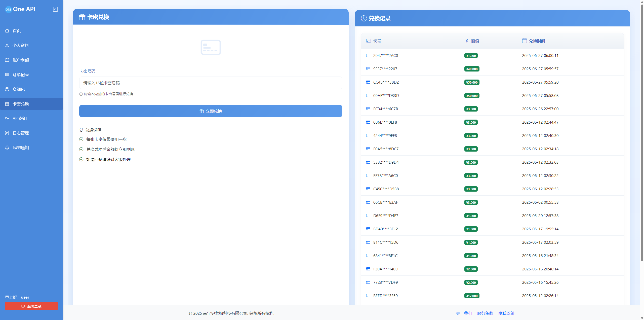Open 账户余额 via the wallet icon
The width and height of the screenshot is (644, 320).
(7, 60)
